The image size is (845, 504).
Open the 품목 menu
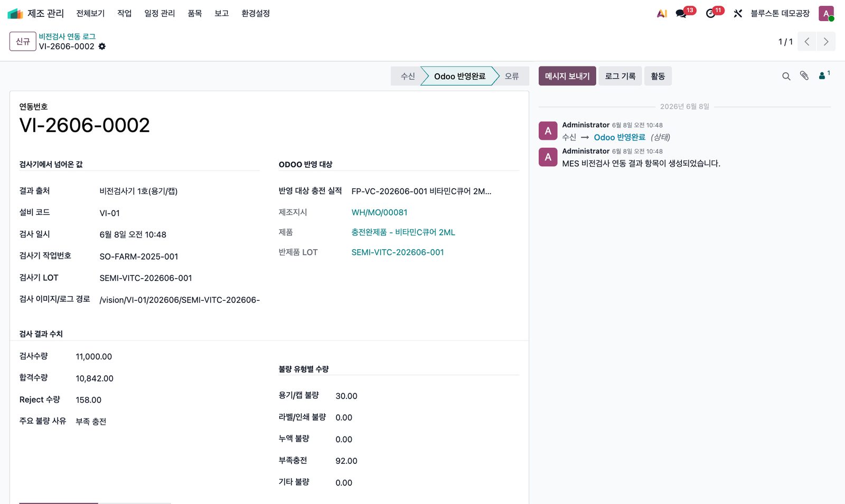[195, 13]
